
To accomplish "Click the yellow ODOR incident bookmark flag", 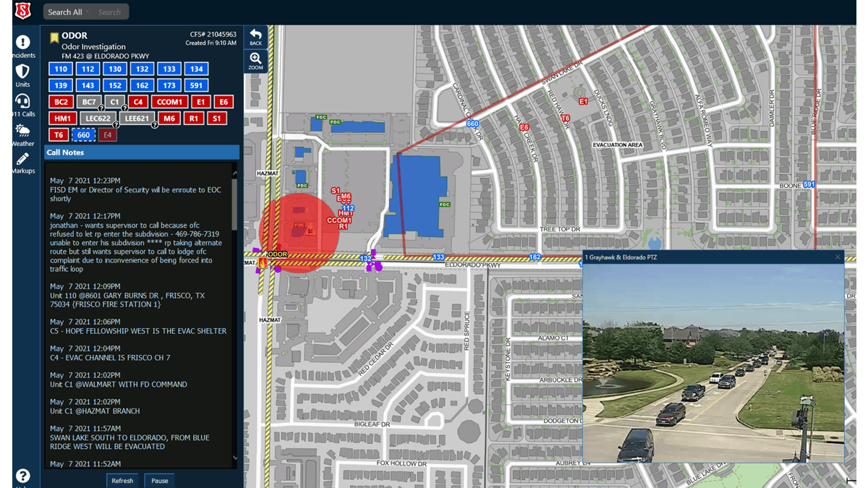I will coord(54,38).
